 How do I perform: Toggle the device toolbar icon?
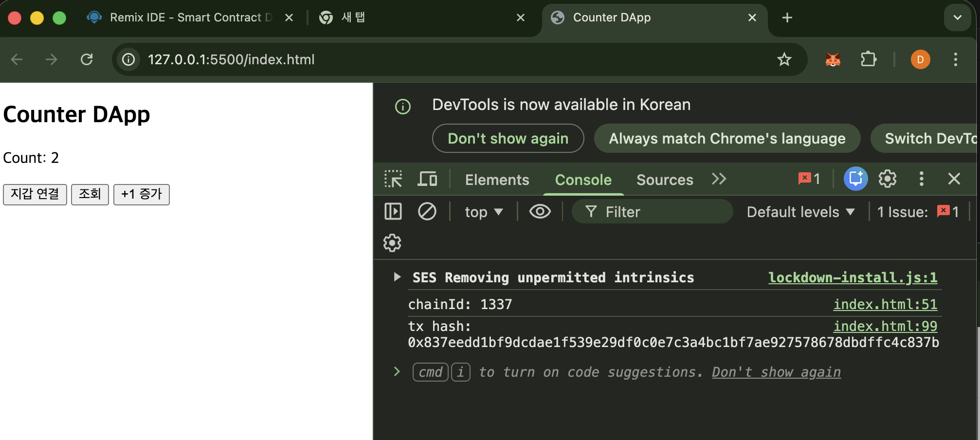[427, 179]
